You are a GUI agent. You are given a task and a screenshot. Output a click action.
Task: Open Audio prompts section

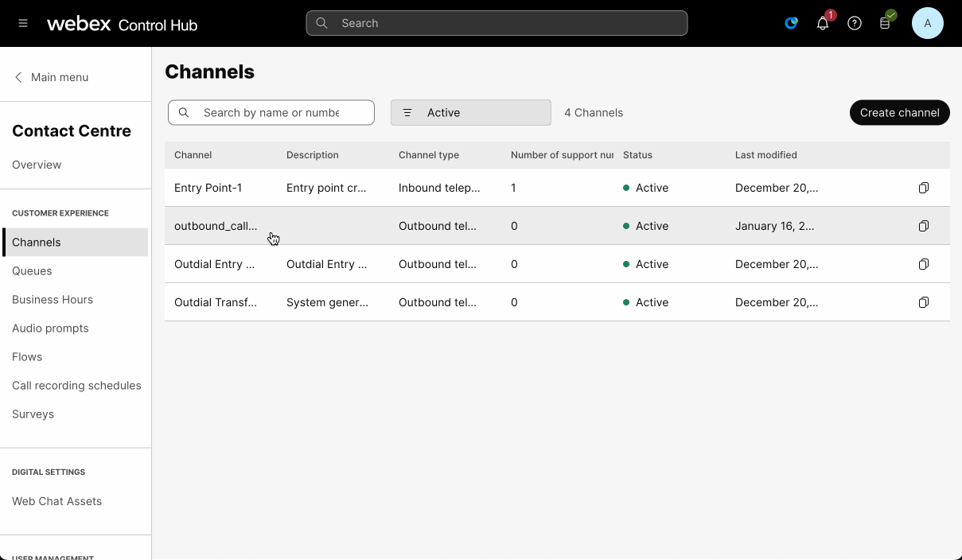tap(50, 328)
